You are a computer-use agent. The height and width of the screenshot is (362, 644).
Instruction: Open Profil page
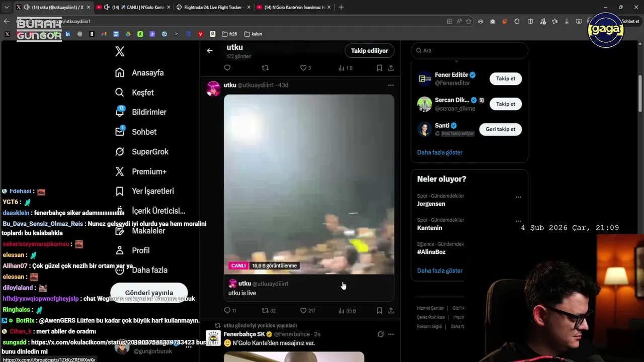tap(132, 250)
